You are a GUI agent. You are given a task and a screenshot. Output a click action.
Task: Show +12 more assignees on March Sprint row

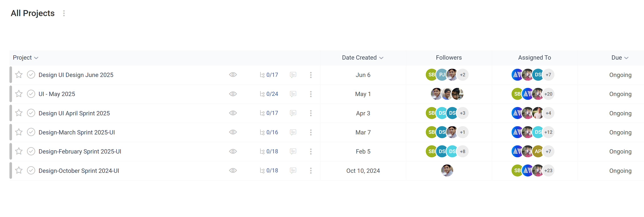coord(548,132)
